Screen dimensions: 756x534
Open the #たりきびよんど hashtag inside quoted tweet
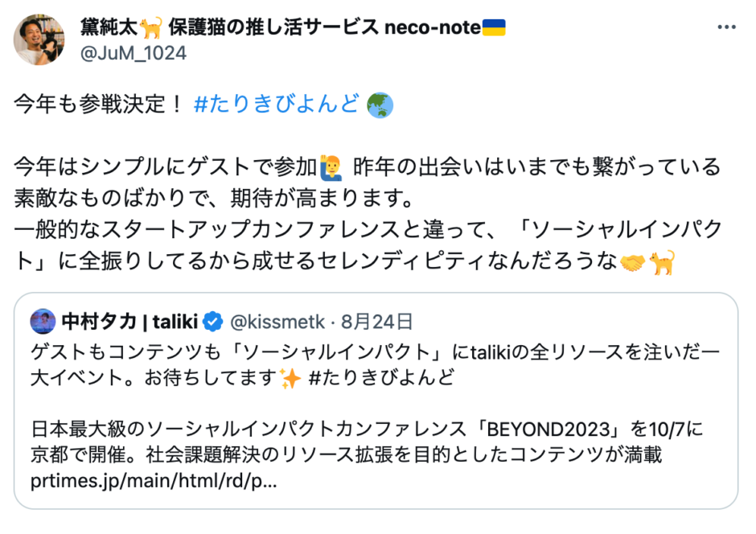coord(382,377)
